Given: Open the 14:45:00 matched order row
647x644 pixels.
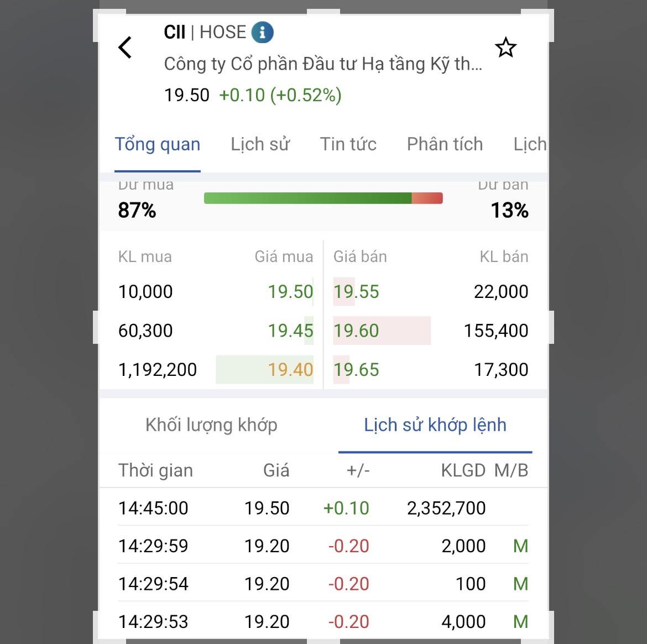Looking at the screenshot, I should (323, 508).
